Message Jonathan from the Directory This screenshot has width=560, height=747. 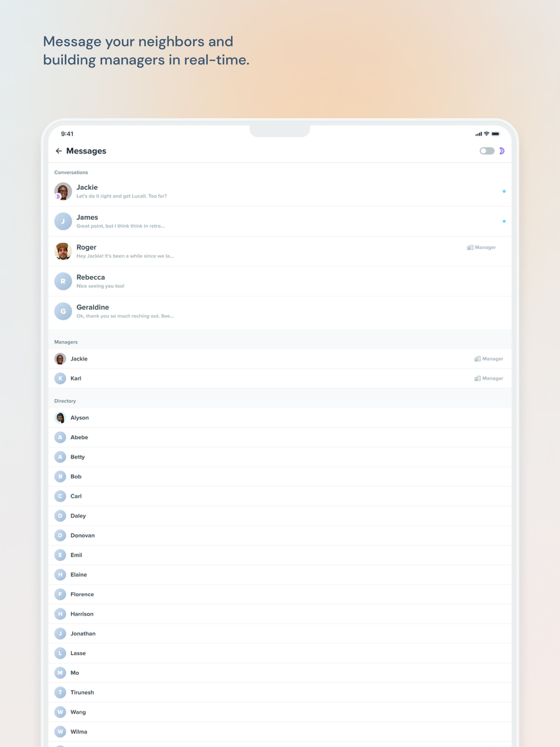coord(280,633)
